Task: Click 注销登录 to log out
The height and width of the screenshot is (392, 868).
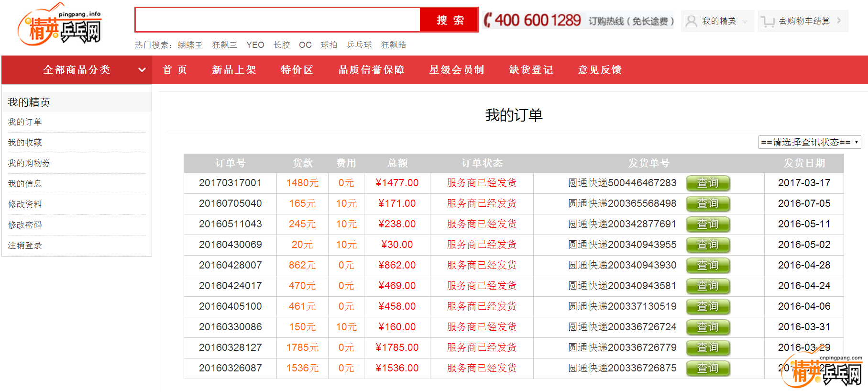Action: tap(25, 246)
